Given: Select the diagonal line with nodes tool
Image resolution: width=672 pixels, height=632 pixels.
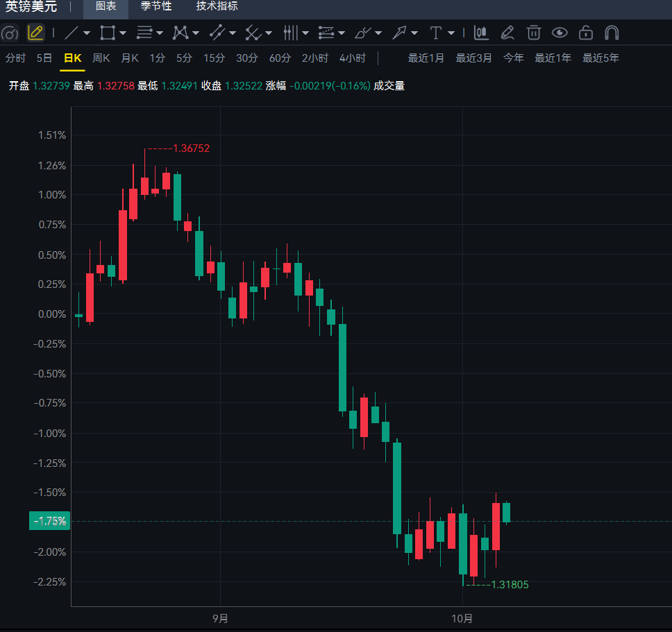Looking at the screenshot, I should [217, 33].
